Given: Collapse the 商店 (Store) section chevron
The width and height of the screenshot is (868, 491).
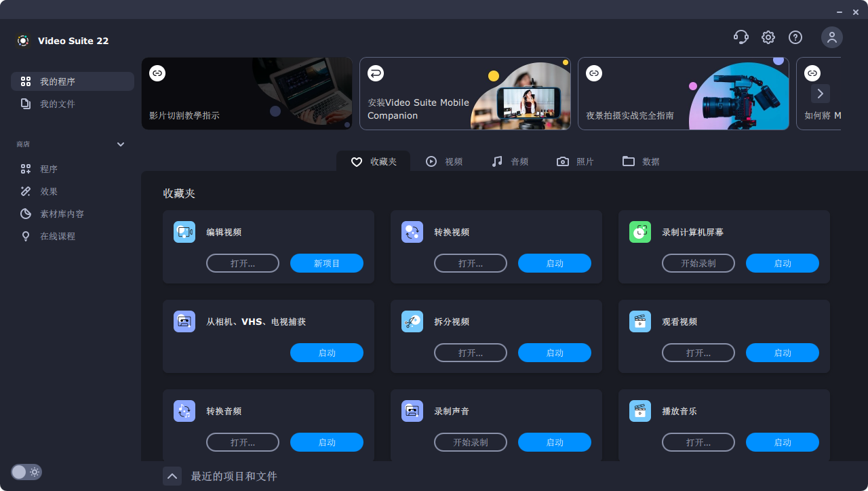Looking at the screenshot, I should [x=120, y=144].
